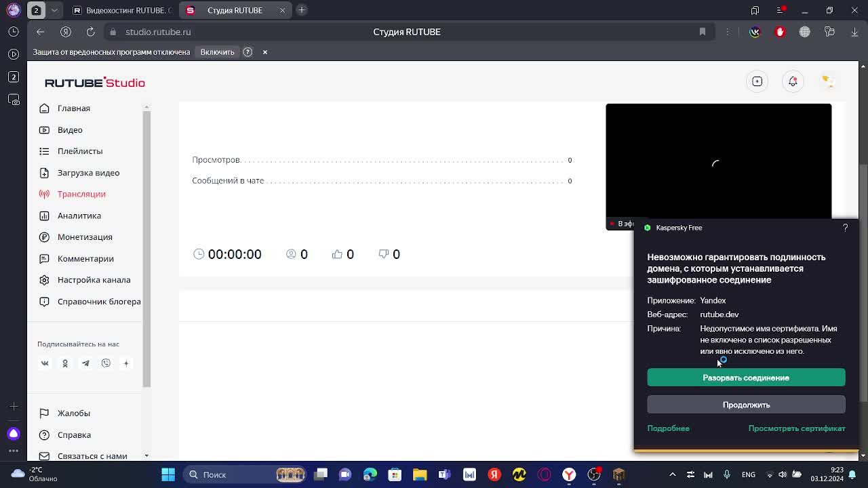868x488 pixels.
Task: Open Жалобы in the sidebar
Action: click(x=74, y=413)
